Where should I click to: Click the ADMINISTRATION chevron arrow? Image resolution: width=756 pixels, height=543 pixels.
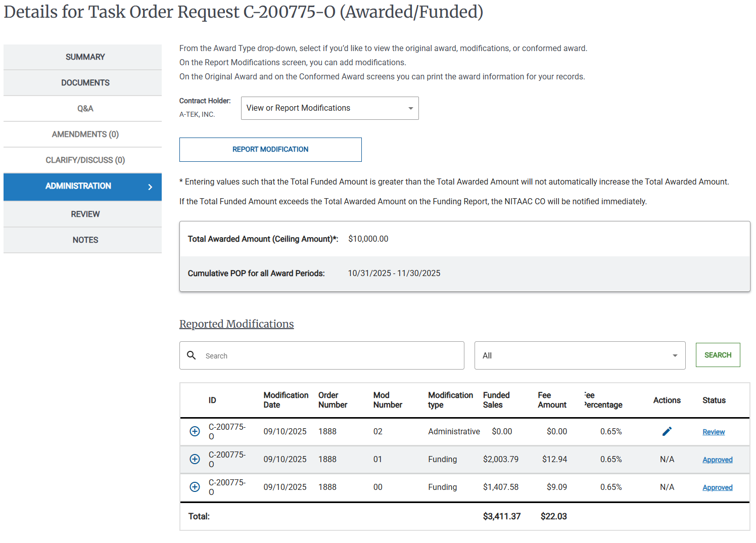tap(150, 187)
